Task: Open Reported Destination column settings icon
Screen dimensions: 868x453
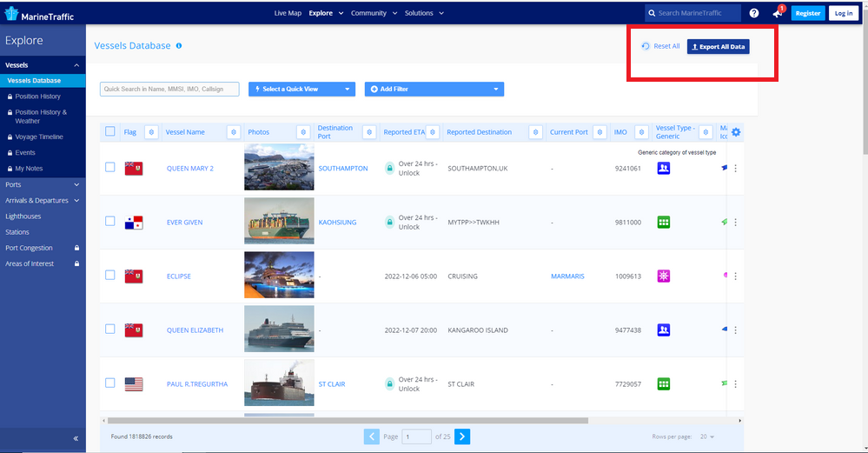Action: pyautogui.click(x=535, y=132)
